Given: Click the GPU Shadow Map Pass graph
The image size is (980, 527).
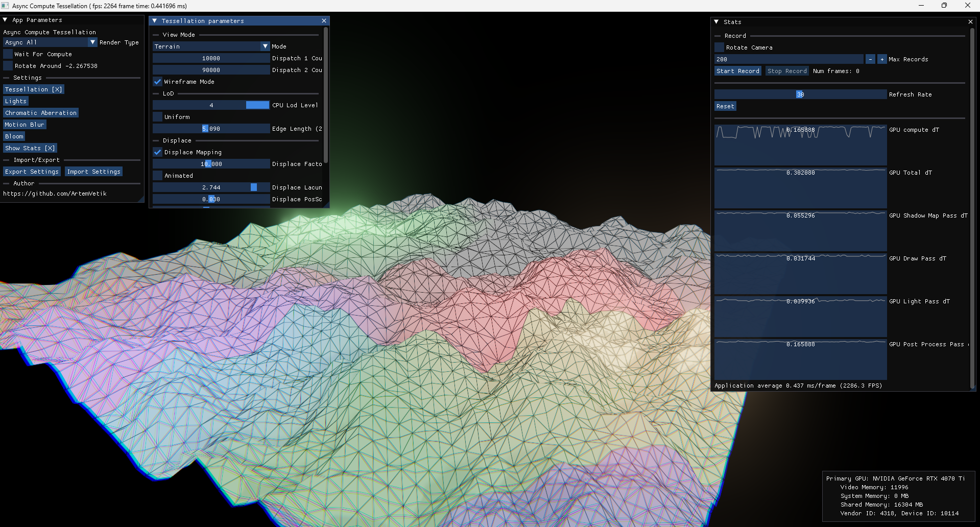Looking at the screenshot, I should pyautogui.click(x=800, y=231).
